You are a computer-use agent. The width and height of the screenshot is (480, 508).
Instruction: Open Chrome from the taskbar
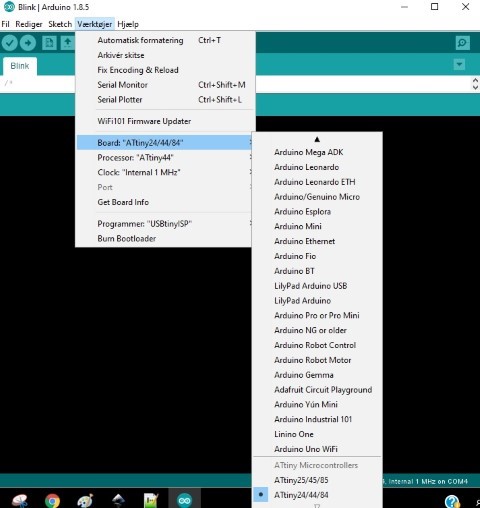coord(52,501)
